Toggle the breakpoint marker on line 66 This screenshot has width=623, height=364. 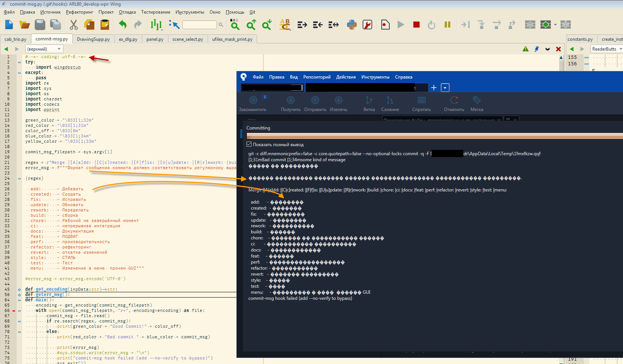click(x=14, y=310)
